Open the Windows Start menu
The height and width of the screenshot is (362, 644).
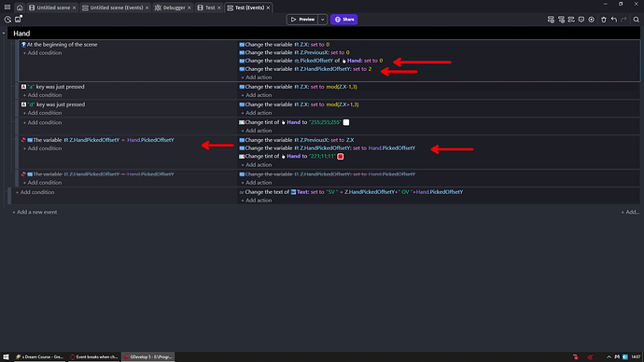coord(6,357)
